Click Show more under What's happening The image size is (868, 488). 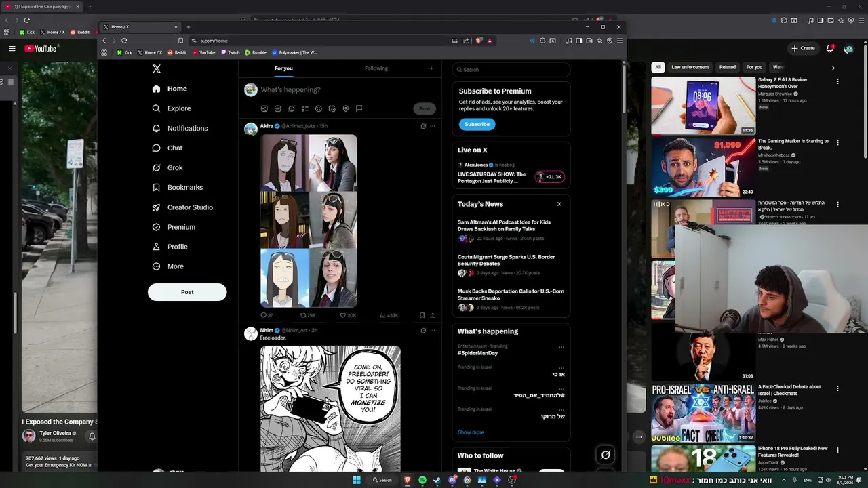pyautogui.click(x=471, y=432)
